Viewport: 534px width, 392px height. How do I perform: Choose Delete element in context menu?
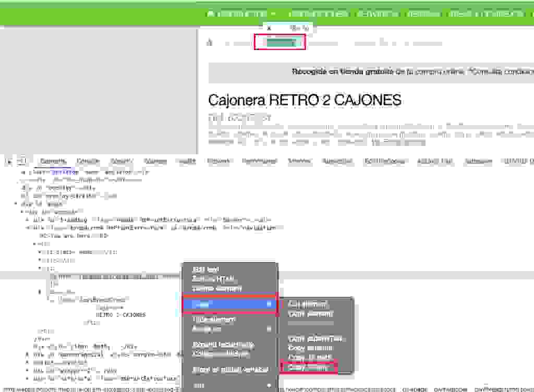click(216, 289)
